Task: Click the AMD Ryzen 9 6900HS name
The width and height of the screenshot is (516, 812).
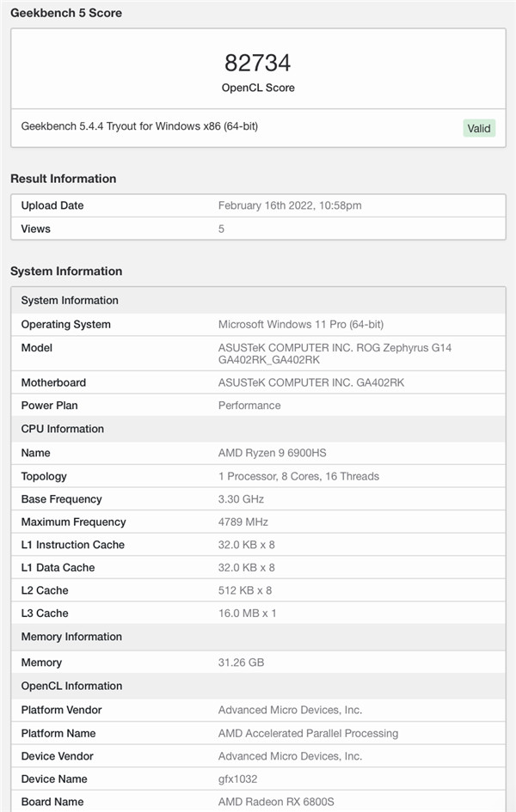Action: pyautogui.click(x=272, y=453)
